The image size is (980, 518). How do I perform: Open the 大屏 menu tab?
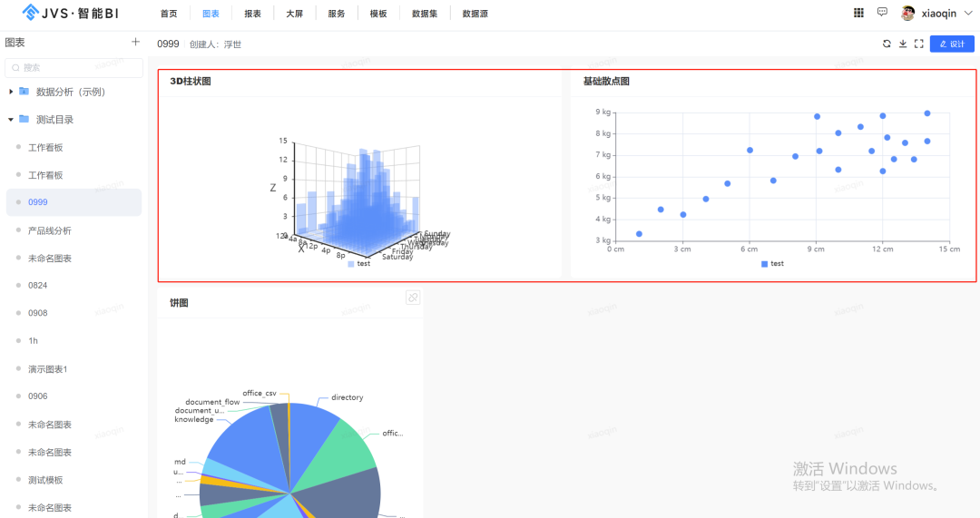pyautogui.click(x=294, y=14)
